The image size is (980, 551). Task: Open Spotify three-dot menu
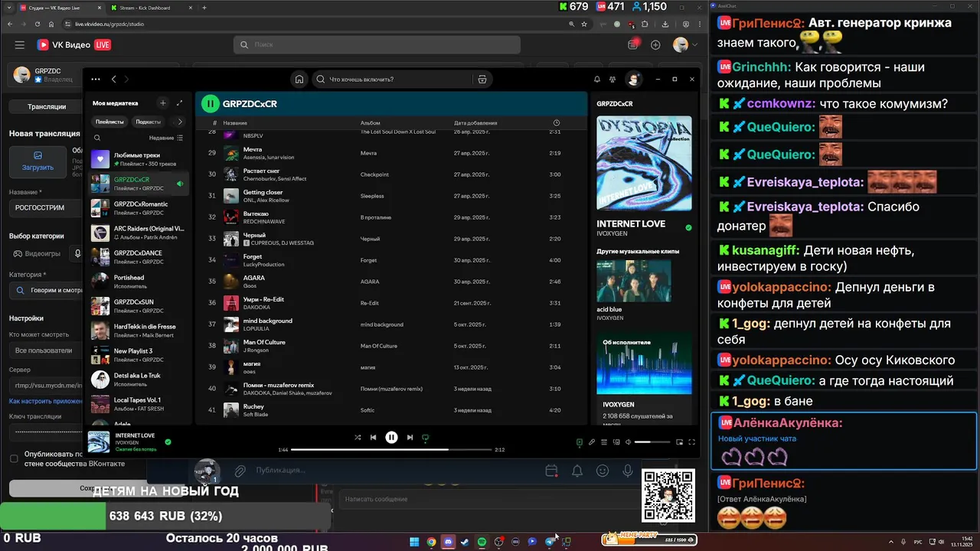coord(96,79)
